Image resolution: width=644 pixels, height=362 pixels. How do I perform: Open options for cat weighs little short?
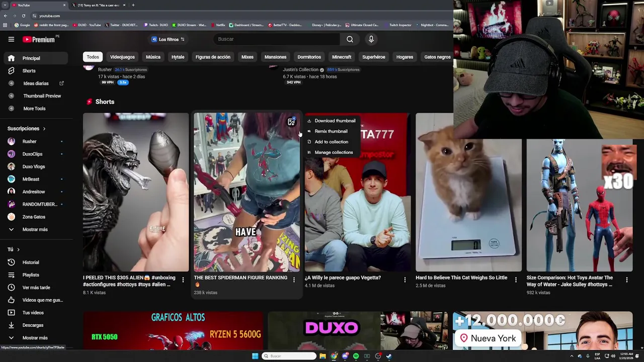pos(516,280)
